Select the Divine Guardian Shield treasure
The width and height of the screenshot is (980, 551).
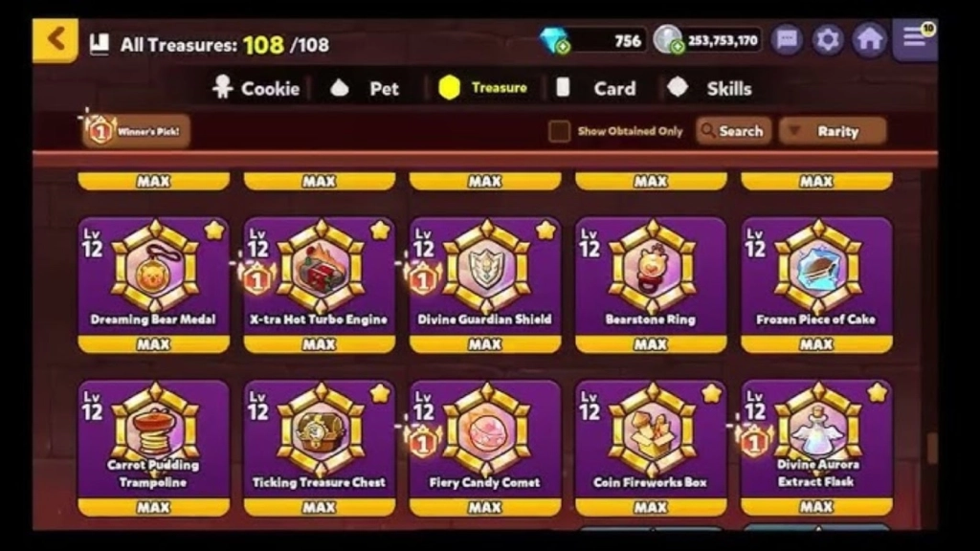click(x=485, y=284)
